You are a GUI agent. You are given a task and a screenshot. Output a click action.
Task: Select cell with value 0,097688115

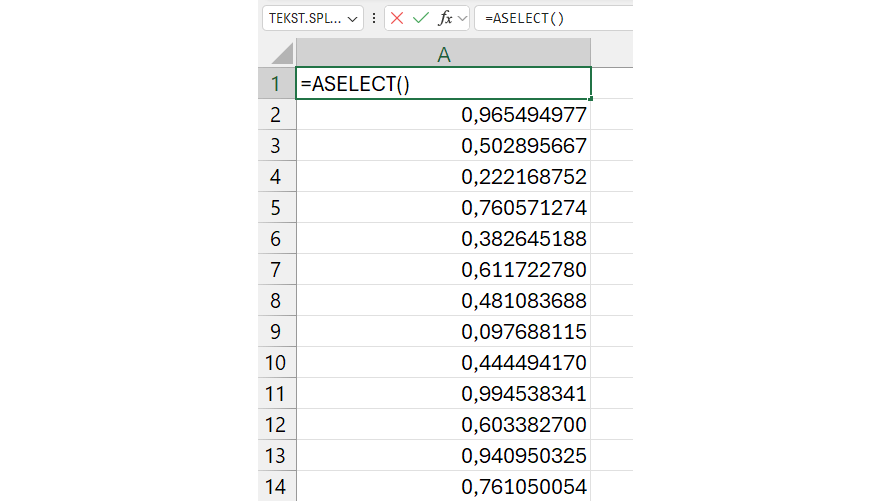click(x=443, y=331)
